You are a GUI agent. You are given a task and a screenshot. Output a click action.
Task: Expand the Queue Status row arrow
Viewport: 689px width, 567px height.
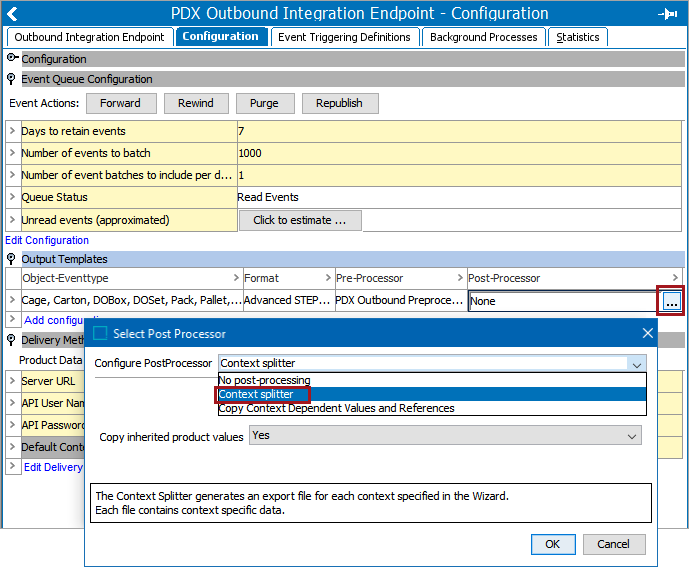point(12,197)
